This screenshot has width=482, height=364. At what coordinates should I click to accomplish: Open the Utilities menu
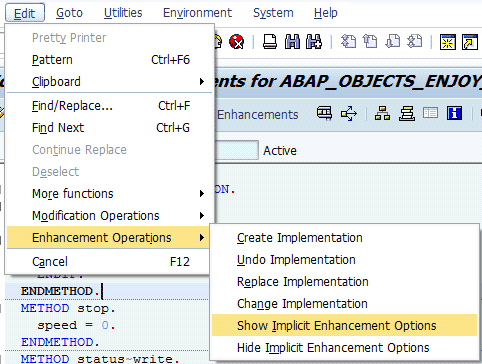(x=123, y=13)
